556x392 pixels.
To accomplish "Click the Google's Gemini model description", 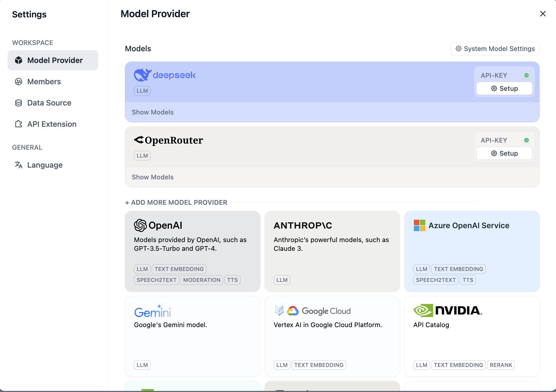I will [171, 325].
